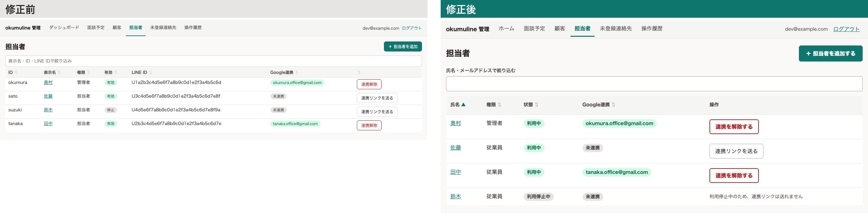Click 連携リンクを送る for sato row
Viewport: 868px width, 213px height.
(x=377, y=98)
